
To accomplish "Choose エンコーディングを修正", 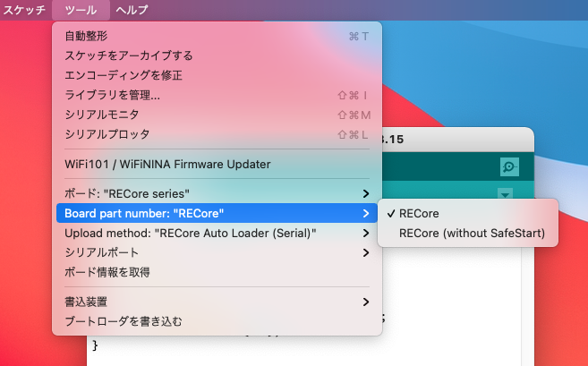I will tap(217, 75).
